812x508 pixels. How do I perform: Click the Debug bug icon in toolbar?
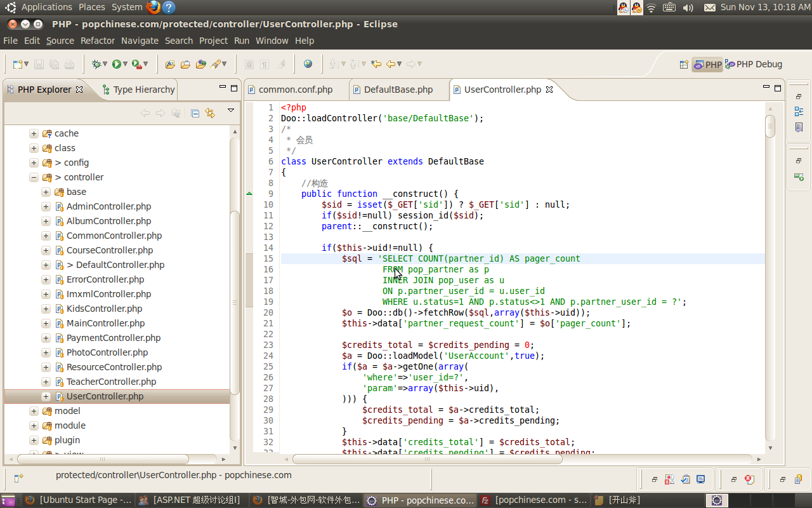point(96,64)
